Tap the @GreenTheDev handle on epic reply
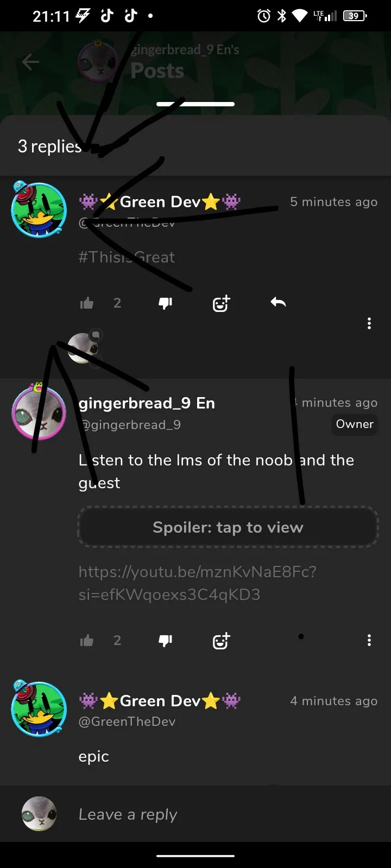Screen dimensions: 391x868 (x=127, y=722)
